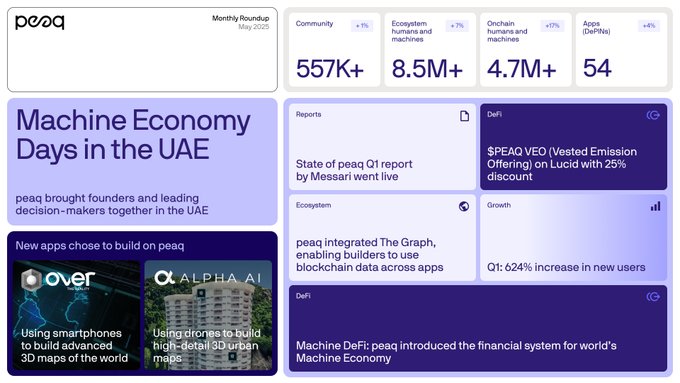Click the Monthly Roundup label
This screenshot has height=383, width=680.
point(240,18)
